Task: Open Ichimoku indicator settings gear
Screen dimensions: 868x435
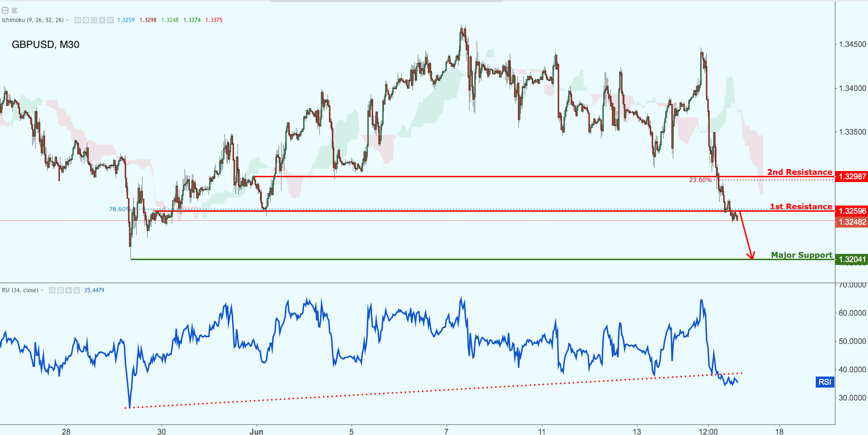Action: (86, 20)
